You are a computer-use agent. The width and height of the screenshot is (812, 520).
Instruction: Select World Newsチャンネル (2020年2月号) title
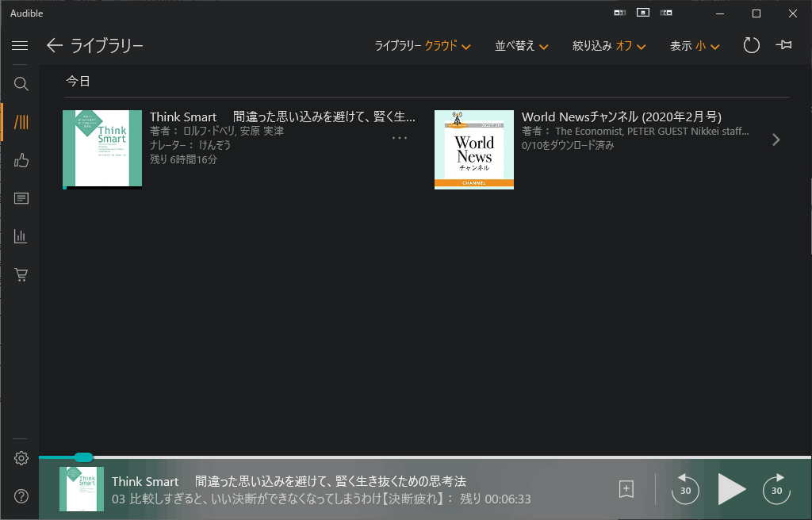[x=622, y=117]
